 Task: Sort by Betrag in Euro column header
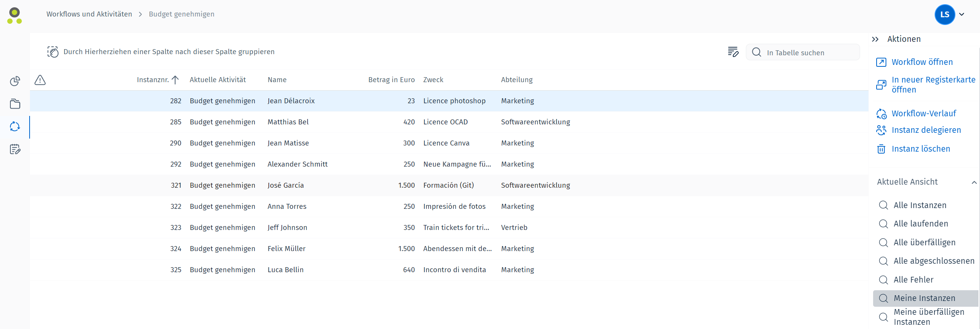(391, 80)
